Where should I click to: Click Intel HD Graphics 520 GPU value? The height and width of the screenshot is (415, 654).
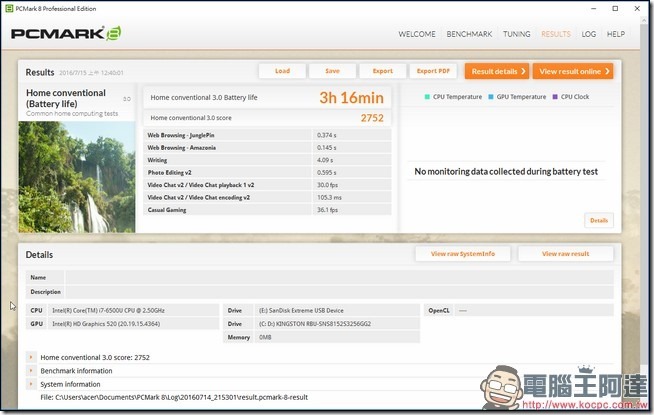click(106, 324)
